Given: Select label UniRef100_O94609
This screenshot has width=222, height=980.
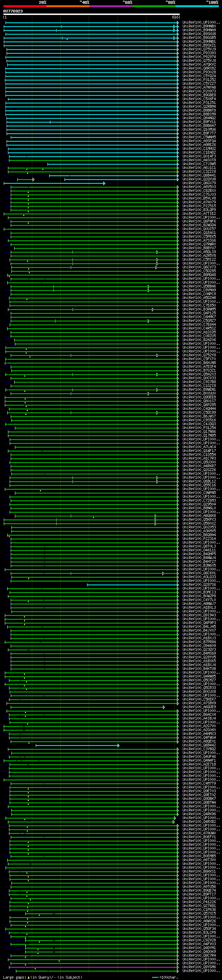Looking at the screenshot, I should [199, 646].
